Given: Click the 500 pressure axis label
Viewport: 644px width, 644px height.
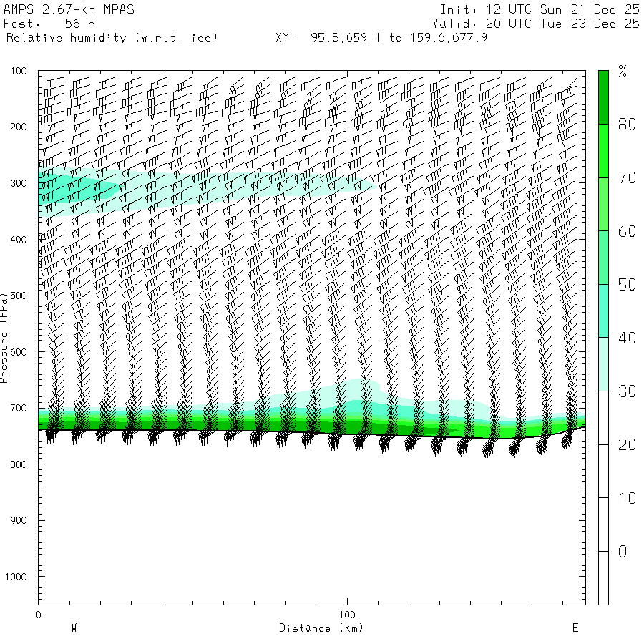Looking at the screenshot, I should 19,296.
